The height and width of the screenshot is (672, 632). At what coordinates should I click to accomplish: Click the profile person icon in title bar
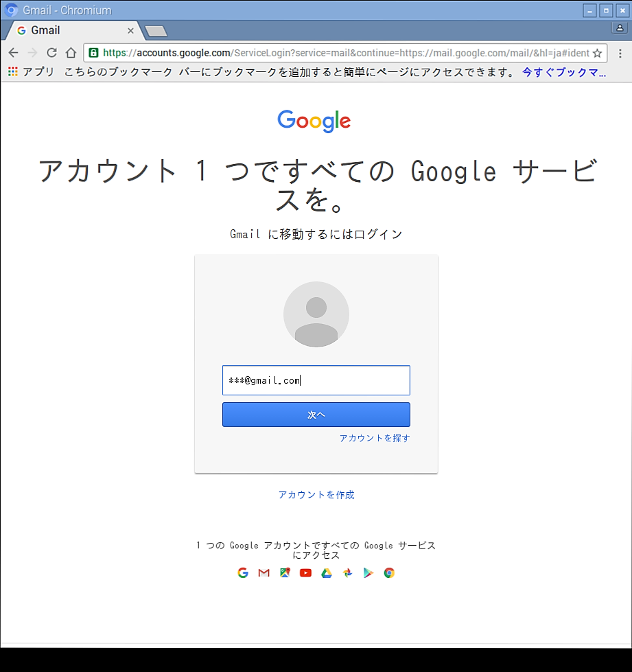(620, 28)
